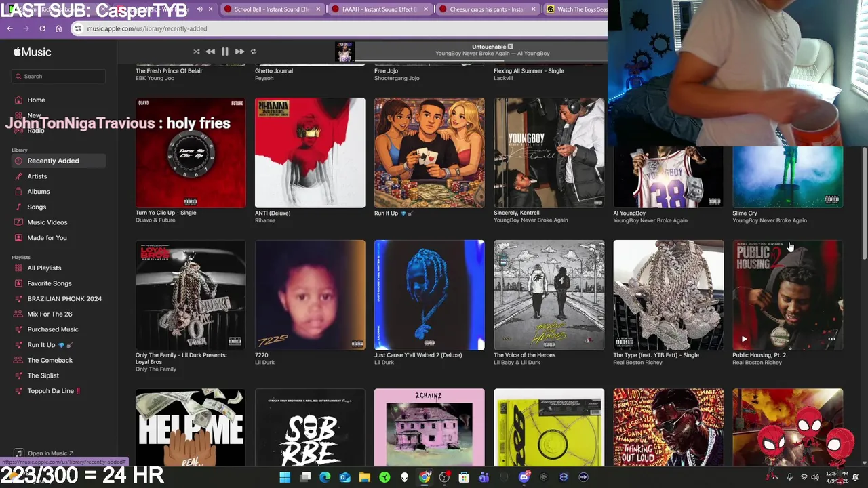Viewport: 868px width, 488px height.
Task: Skip to the next track
Action: (239, 52)
